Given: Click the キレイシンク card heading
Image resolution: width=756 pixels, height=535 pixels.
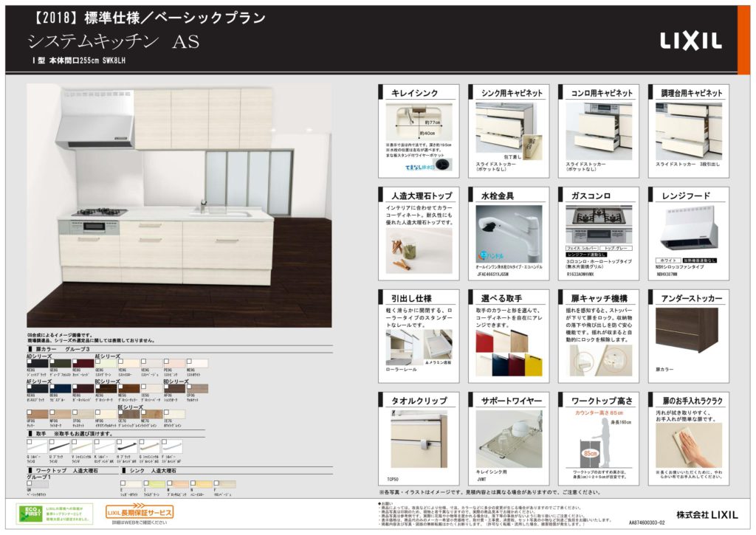Looking at the screenshot, I should [x=415, y=93].
